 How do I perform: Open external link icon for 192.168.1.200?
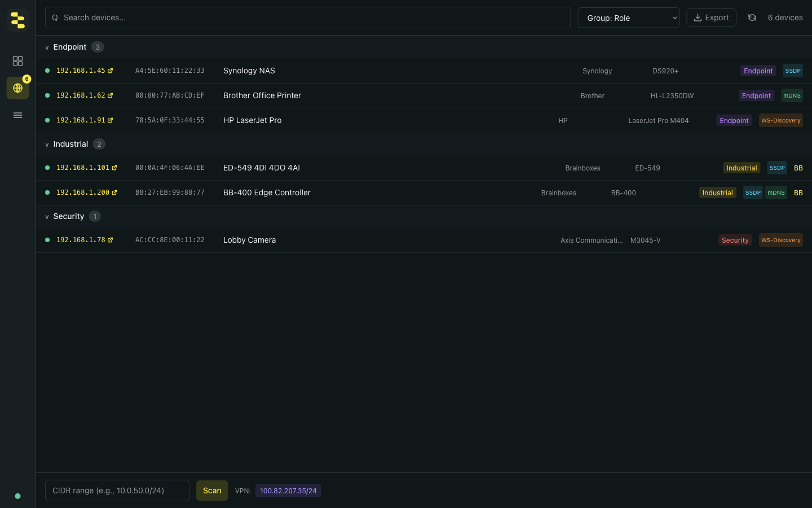point(114,192)
